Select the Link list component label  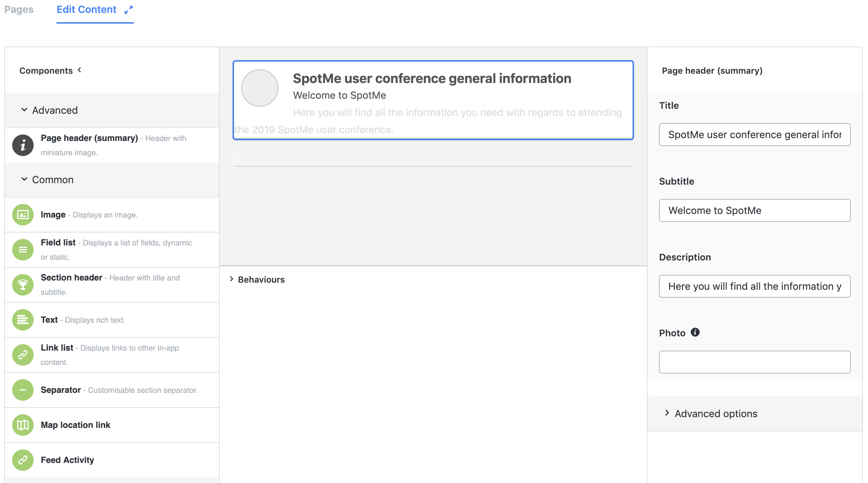click(57, 348)
